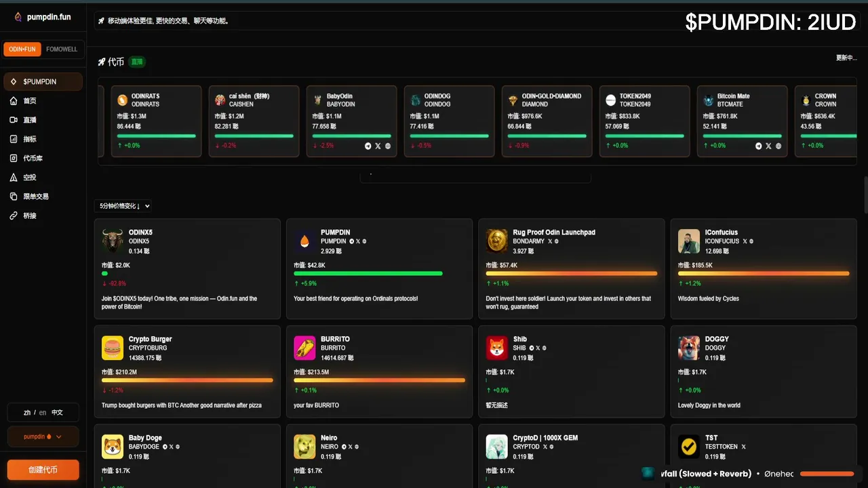
Task: Open the ODINDOG token card
Action: 449,121
